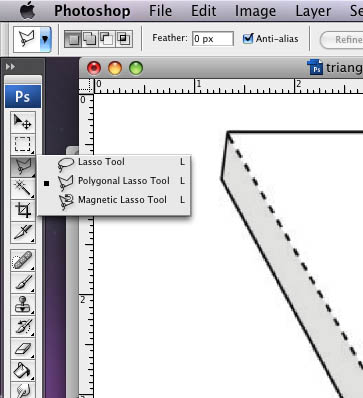Choose Intersect with selection mode button

coord(124,39)
